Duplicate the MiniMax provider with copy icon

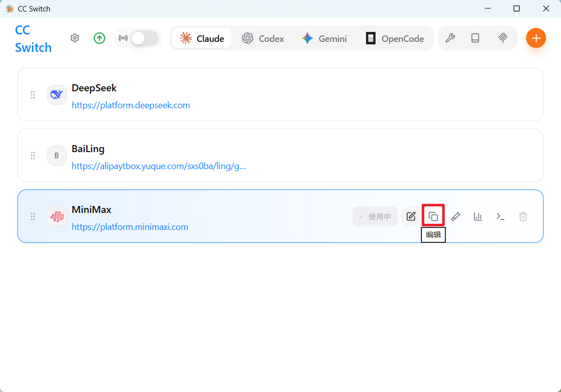pos(433,216)
